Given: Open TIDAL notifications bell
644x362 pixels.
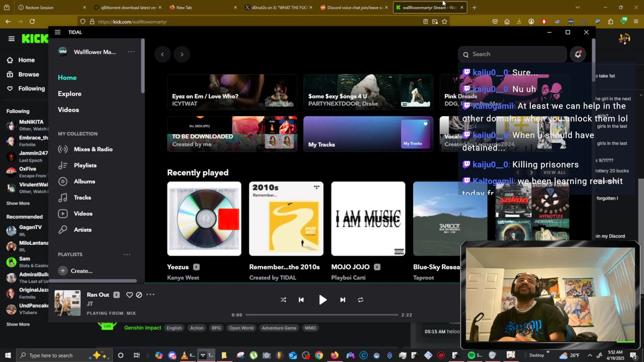Looking at the screenshot, I should coord(578,54).
